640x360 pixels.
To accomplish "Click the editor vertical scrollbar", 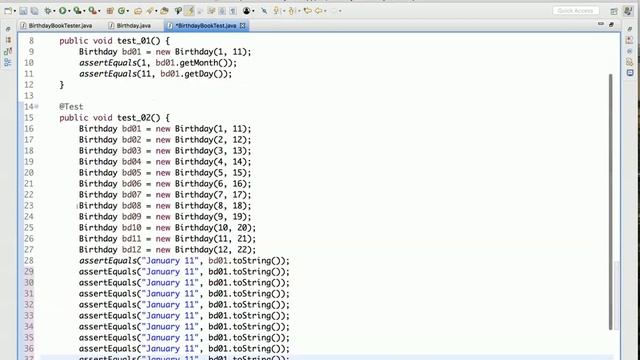I will coord(611,202).
